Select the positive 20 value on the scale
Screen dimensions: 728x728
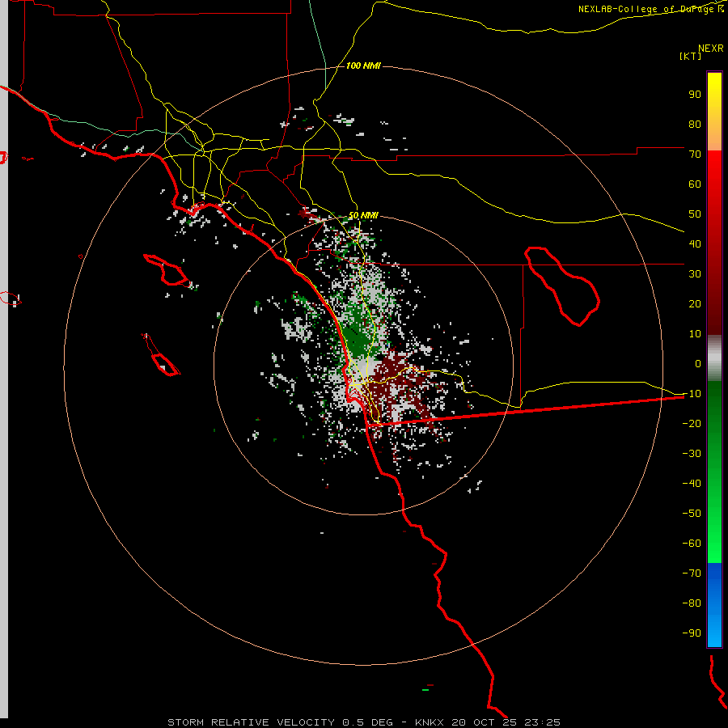pos(695,304)
